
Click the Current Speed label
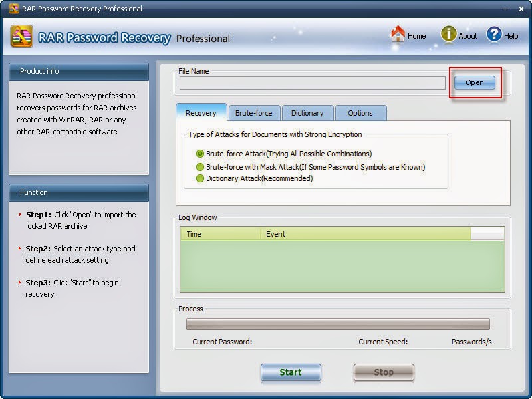click(x=383, y=342)
